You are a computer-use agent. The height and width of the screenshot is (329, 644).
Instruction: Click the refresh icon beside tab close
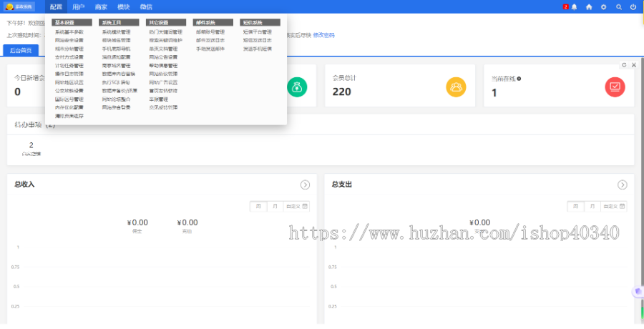[624, 65]
